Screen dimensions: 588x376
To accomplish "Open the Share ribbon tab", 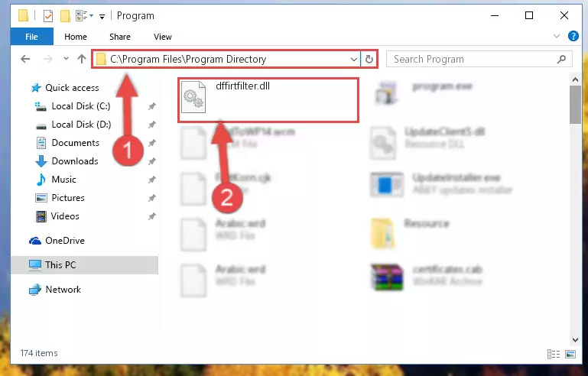I will 120,37.
